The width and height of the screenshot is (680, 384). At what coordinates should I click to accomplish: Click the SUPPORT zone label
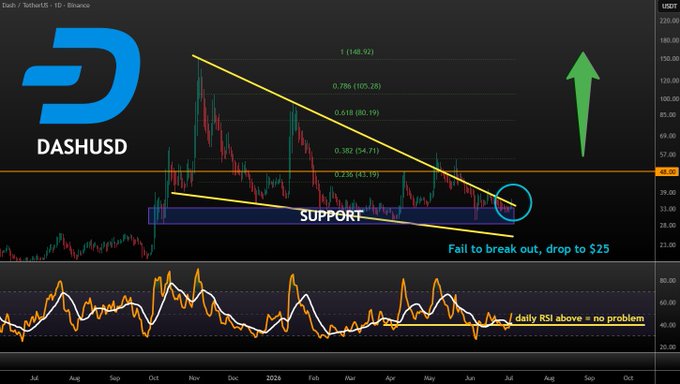point(331,216)
